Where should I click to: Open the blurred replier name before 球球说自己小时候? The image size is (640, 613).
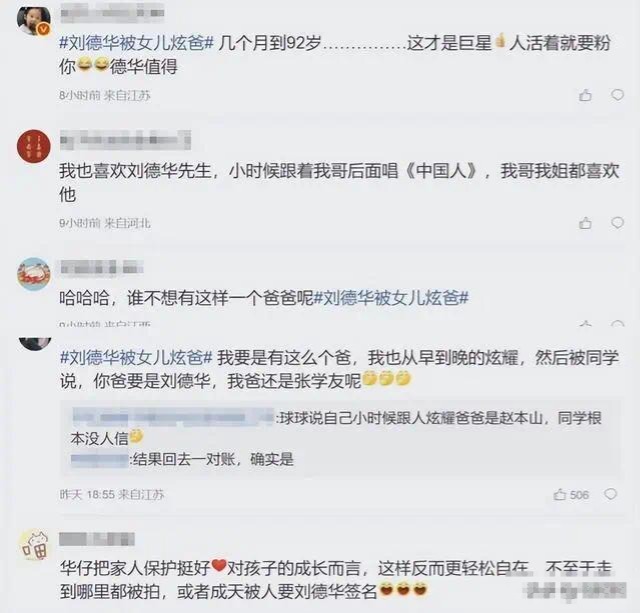[x=173, y=418]
